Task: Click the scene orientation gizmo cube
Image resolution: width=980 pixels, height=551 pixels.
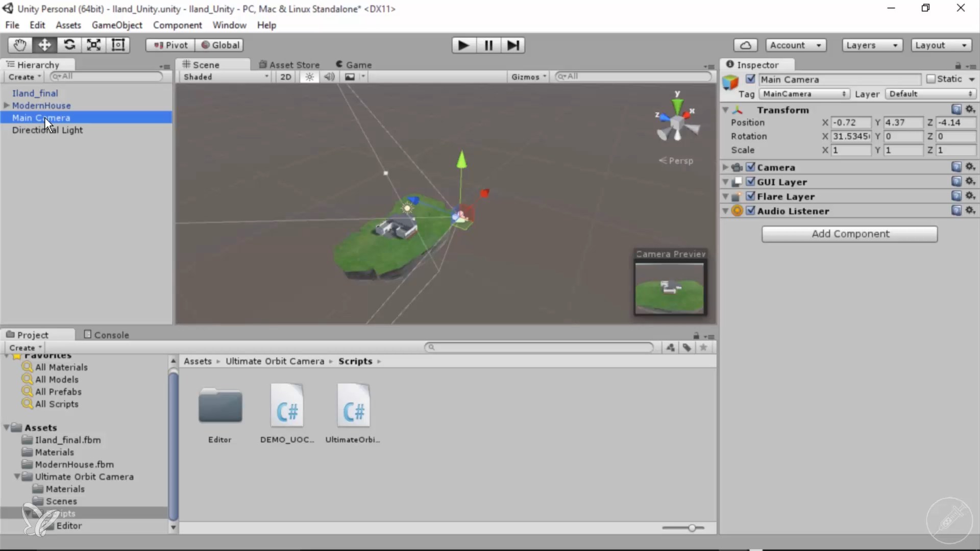Action: (x=677, y=123)
